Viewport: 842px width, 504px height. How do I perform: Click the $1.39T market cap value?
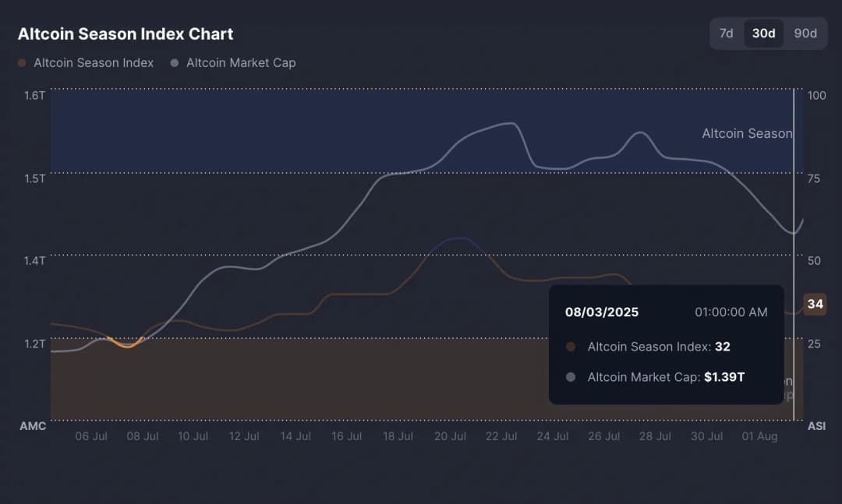[724, 377]
